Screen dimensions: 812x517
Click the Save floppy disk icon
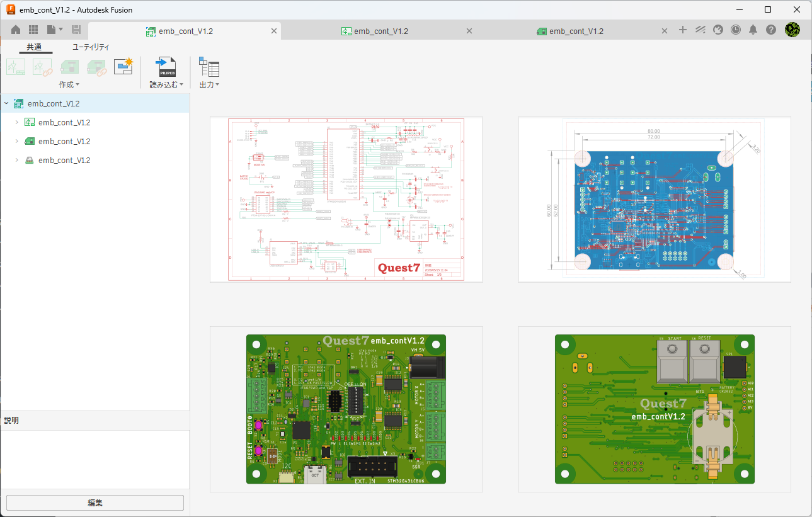pyautogui.click(x=76, y=30)
